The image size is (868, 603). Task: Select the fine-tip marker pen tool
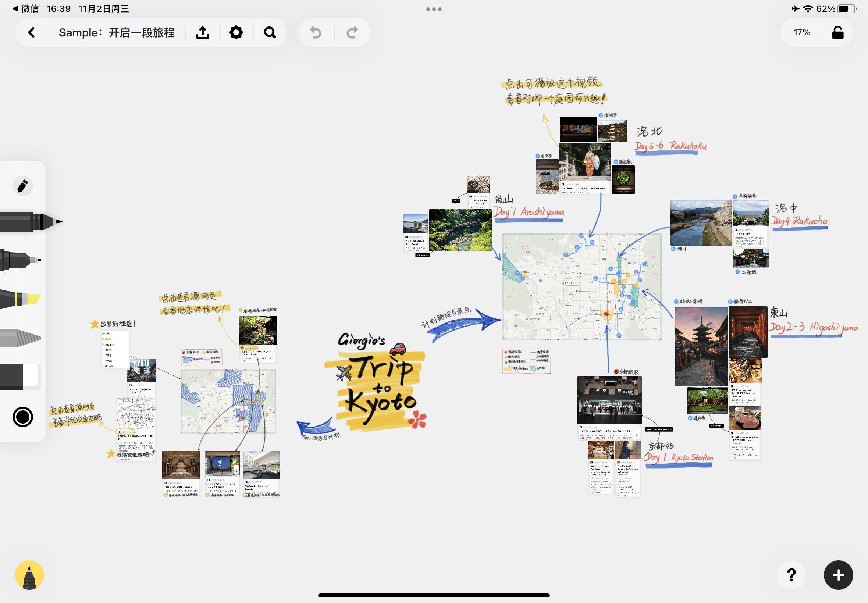(21, 260)
